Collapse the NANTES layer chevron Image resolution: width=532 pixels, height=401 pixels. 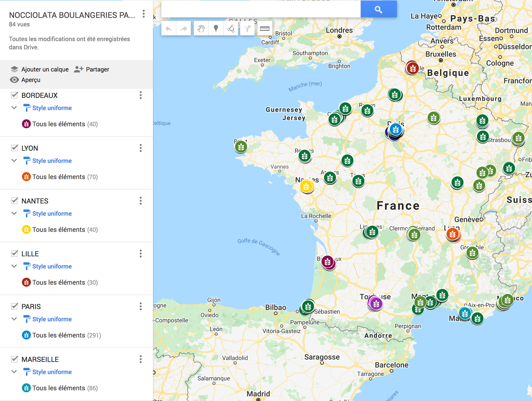click(14, 213)
